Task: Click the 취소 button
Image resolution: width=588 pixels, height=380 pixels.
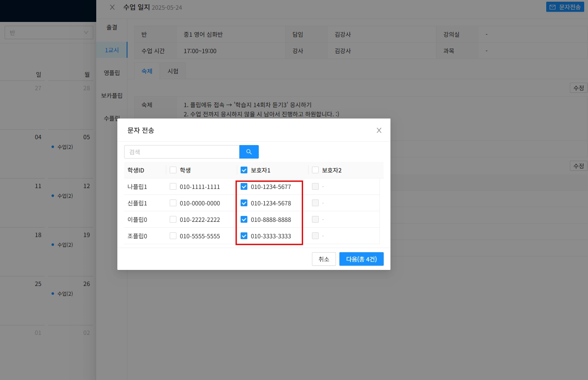Action: [324, 259]
